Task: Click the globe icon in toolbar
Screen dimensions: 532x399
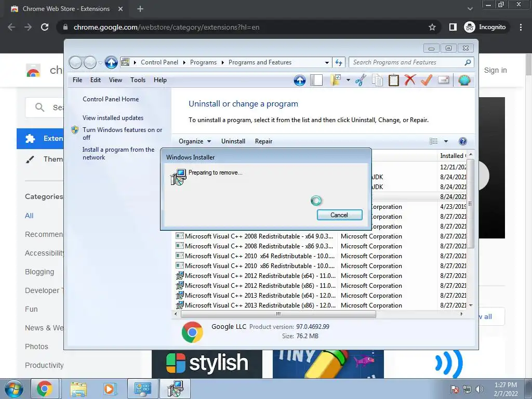Action: point(464,81)
